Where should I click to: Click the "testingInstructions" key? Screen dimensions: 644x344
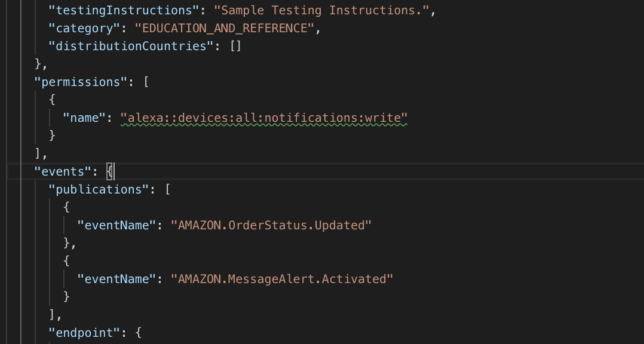click(x=124, y=10)
